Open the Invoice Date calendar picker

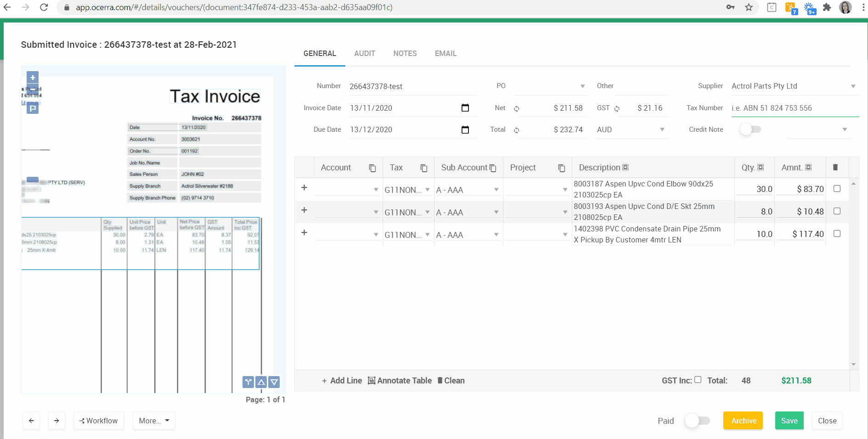[465, 108]
